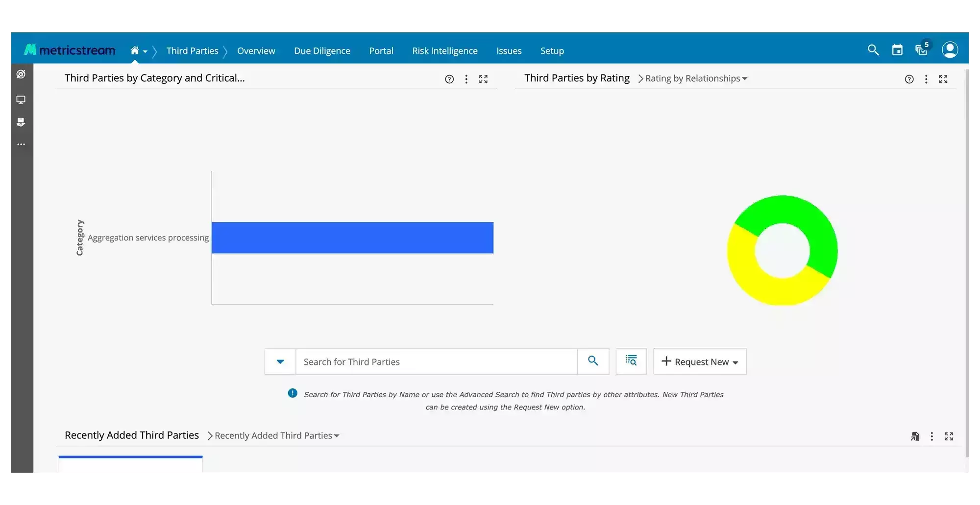Viewport: 980px width, 505px height.
Task: Open the home icon in navigation bar
Action: (135, 50)
